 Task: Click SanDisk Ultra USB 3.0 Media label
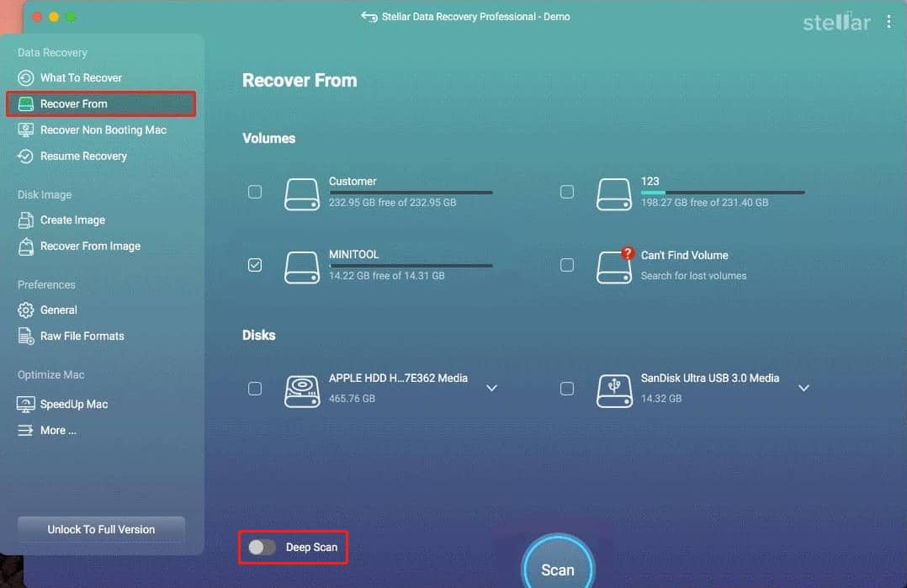tap(710, 379)
